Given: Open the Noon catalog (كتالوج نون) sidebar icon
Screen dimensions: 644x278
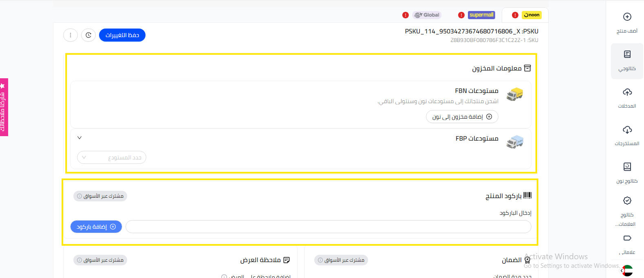Looking at the screenshot, I should (627, 167).
